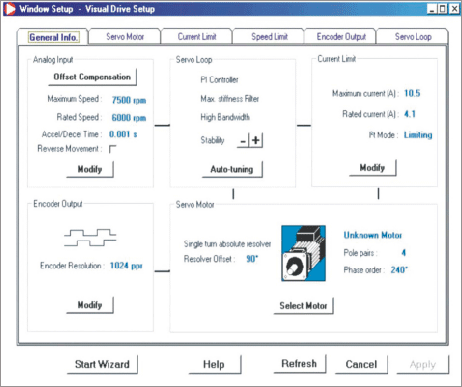The height and width of the screenshot is (387, 462).
Task: Switch to the Servo Motor tab
Action: pyautogui.click(x=125, y=37)
